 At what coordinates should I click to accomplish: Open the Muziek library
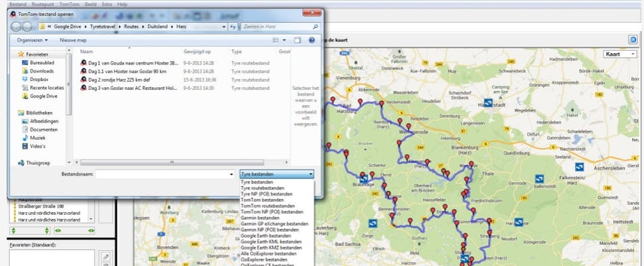tap(34, 138)
